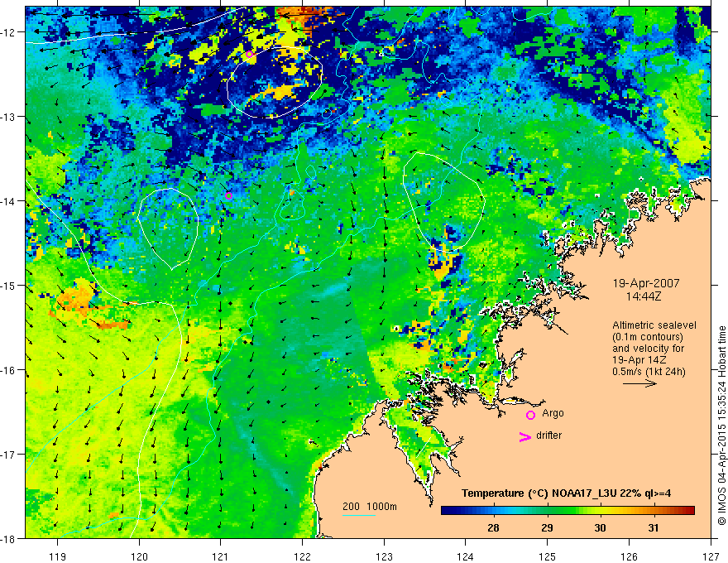Click the 'Altimetric sealevel' caption line
This screenshot has height=563, width=728.
(x=654, y=325)
